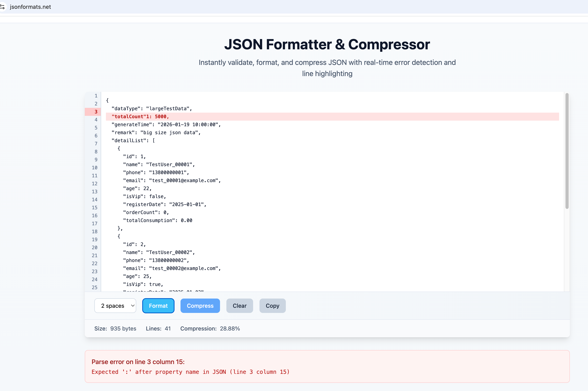Click the Compress button
This screenshot has height=391, width=588.
pos(200,306)
